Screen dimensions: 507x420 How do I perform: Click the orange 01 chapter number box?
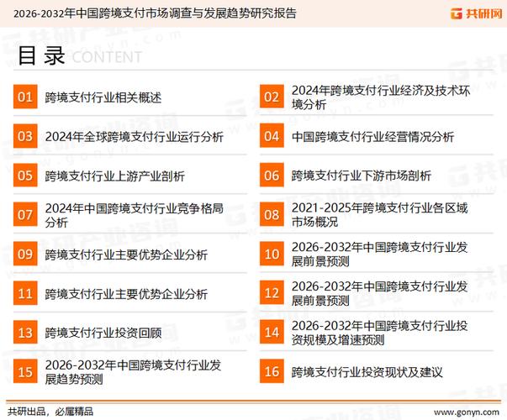[x=25, y=97]
